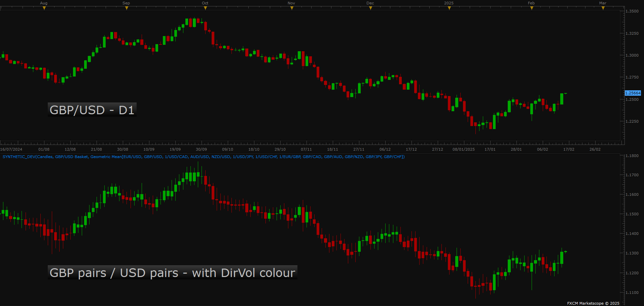Click the Mar month marker triangle

[603, 8]
